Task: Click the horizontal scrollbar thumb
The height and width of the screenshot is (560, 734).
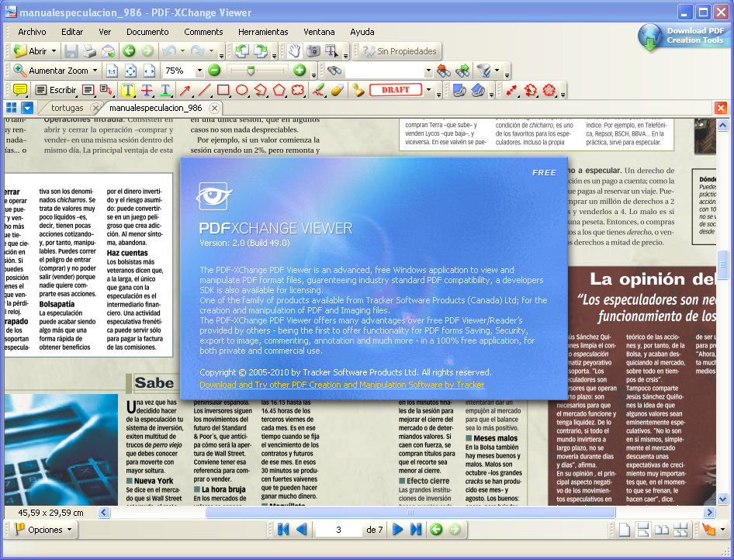Action: (410, 512)
